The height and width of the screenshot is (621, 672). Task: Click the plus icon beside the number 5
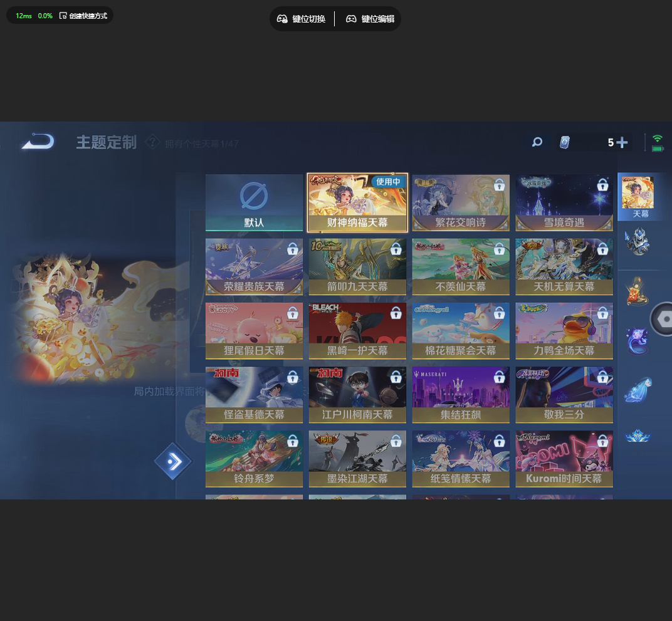pyautogui.click(x=622, y=142)
